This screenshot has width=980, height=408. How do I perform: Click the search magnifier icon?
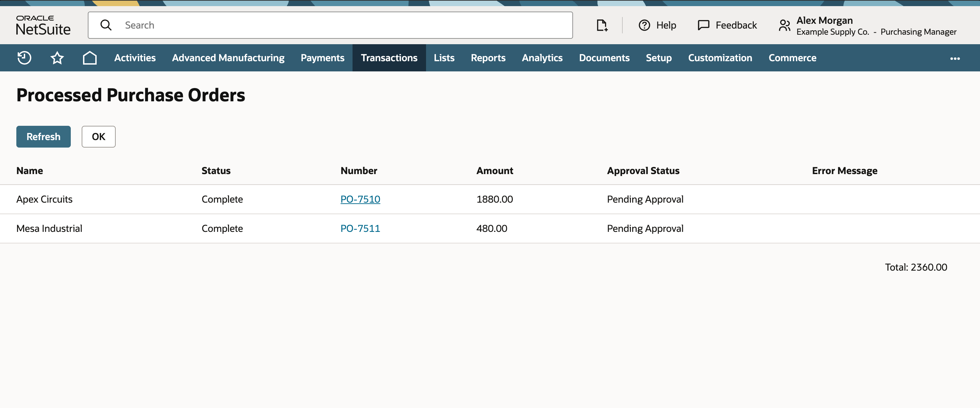point(106,25)
